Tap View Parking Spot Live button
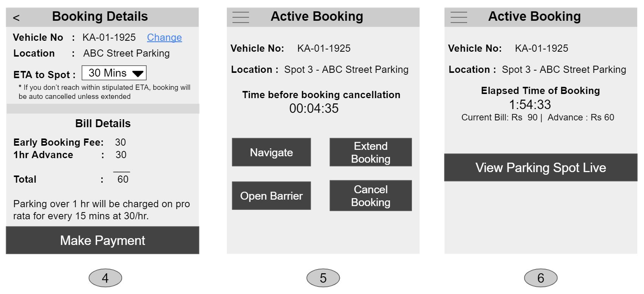Viewport: 644px width, 294px height. 541,167
